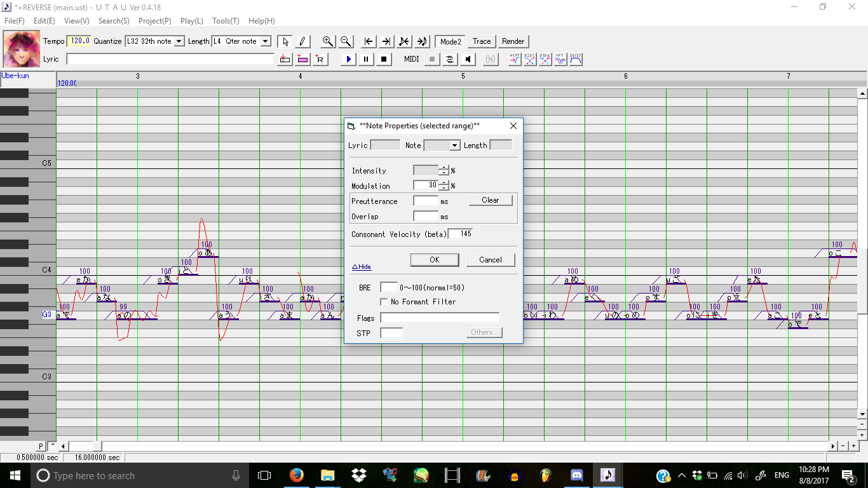Zoom out with magnifier minus icon

coord(346,41)
